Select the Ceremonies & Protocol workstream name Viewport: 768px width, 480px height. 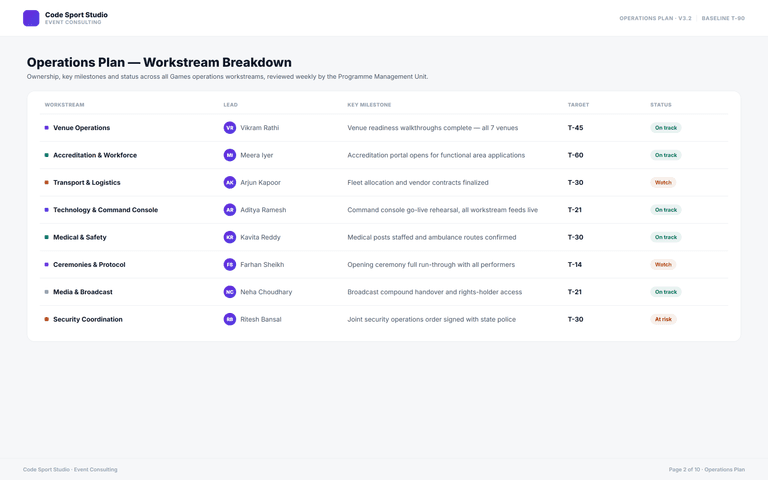89,265
